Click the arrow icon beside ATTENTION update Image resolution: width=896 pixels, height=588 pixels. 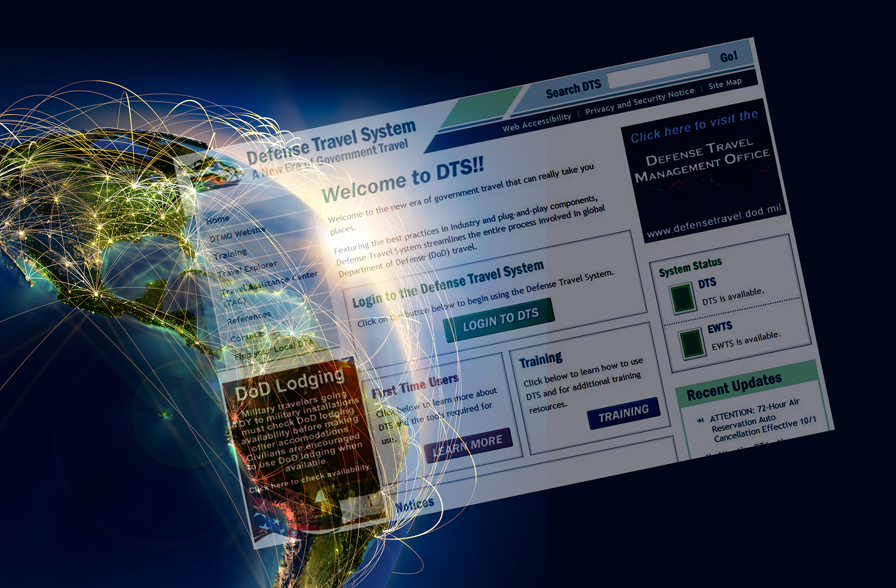[x=700, y=421]
